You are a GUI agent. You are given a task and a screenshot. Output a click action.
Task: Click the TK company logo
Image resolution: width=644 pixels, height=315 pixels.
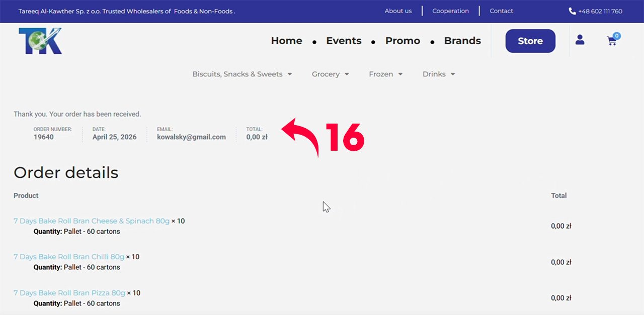40,41
